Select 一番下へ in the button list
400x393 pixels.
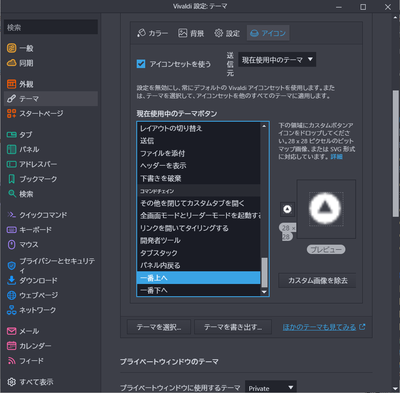pyautogui.click(x=198, y=290)
